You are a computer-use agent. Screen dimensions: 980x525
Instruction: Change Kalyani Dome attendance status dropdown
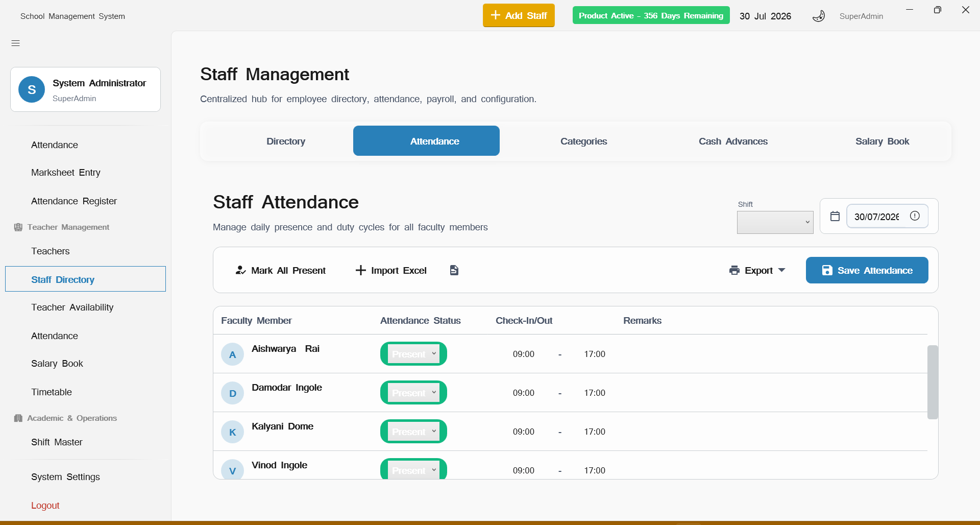[413, 432]
